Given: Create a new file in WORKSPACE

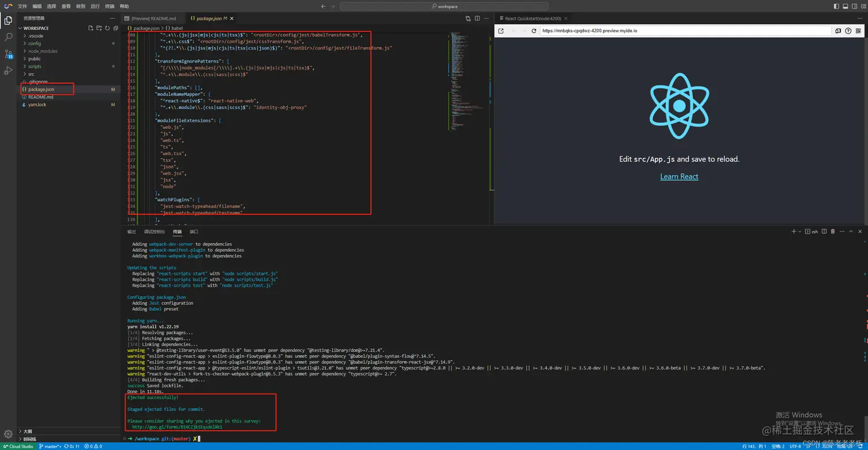Looking at the screenshot, I should pyautogui.click(x=91, y=28).
